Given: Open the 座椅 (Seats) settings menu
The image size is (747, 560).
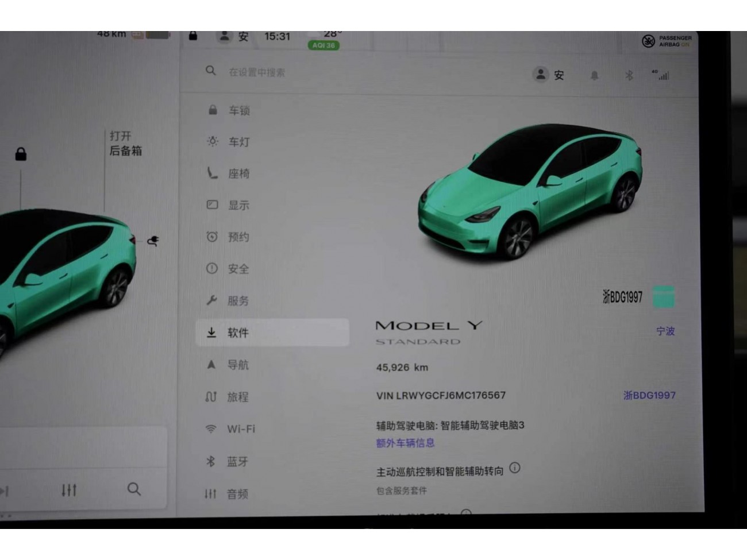Looking at the screenshot, I should tap(272, 173).
